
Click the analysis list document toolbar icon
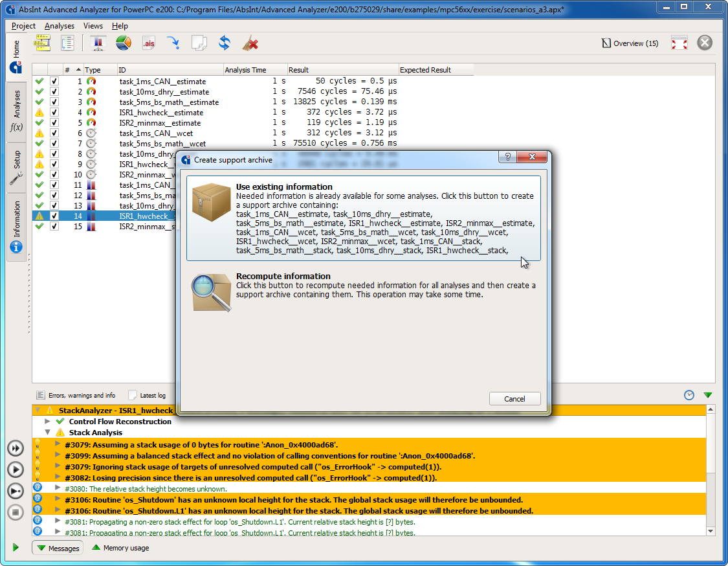[67, 43]
